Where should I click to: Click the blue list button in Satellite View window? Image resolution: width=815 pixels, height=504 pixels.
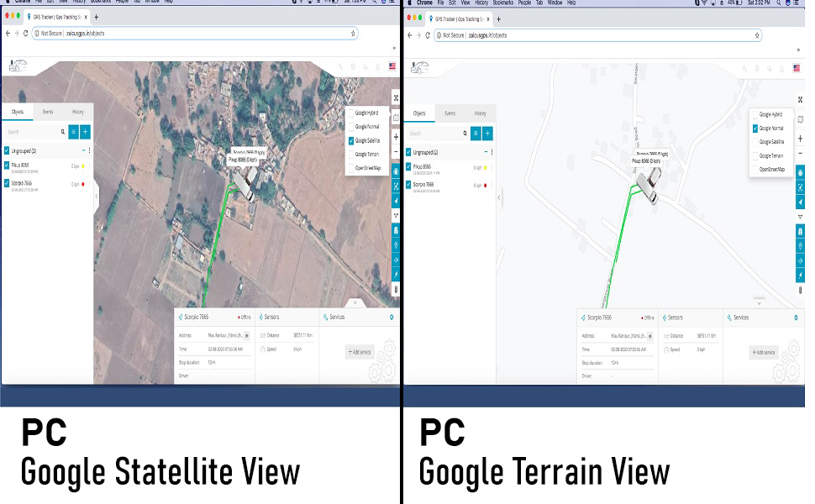(73, 132)
